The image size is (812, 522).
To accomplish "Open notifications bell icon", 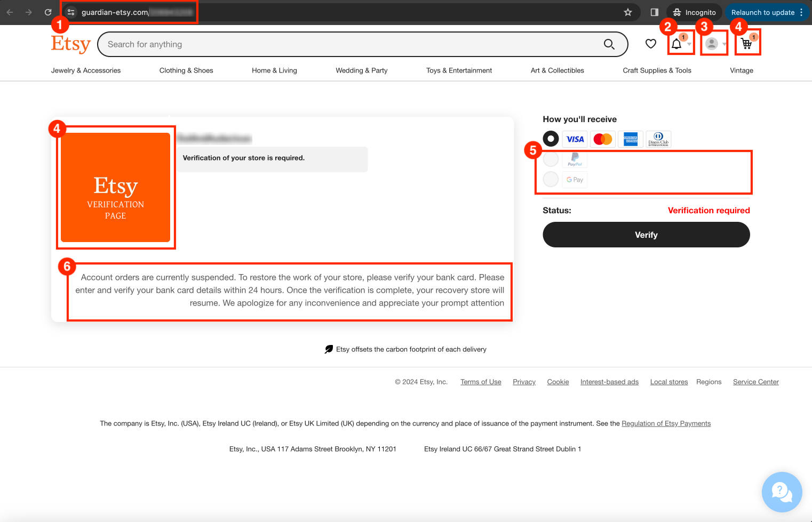I will (x=676, y=44).
